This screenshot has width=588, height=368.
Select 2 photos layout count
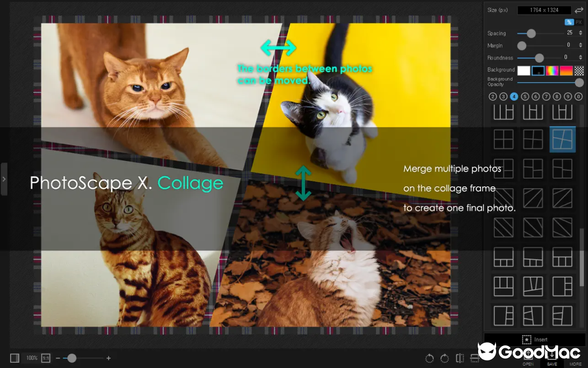point(493,97)
